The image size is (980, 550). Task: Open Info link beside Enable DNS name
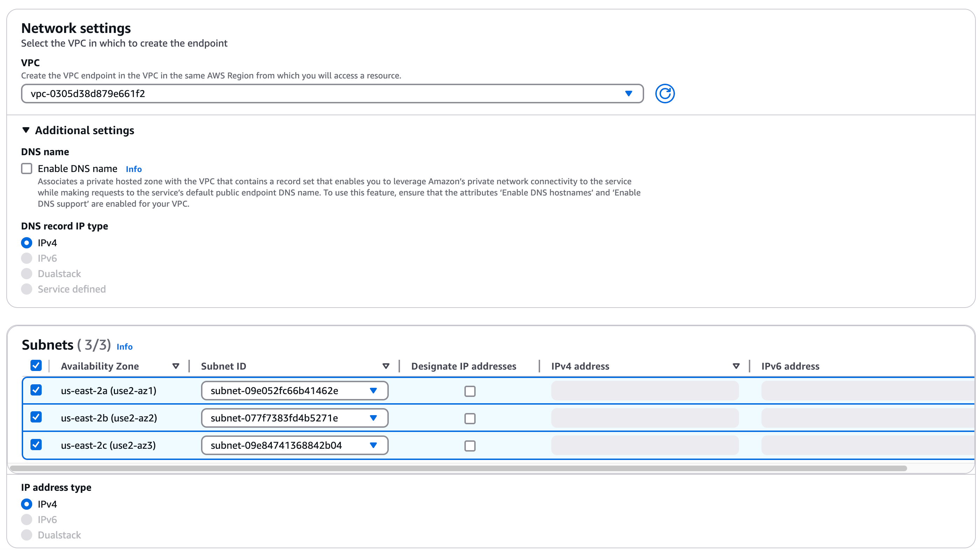pyautogui.click(x=133, y=169)
